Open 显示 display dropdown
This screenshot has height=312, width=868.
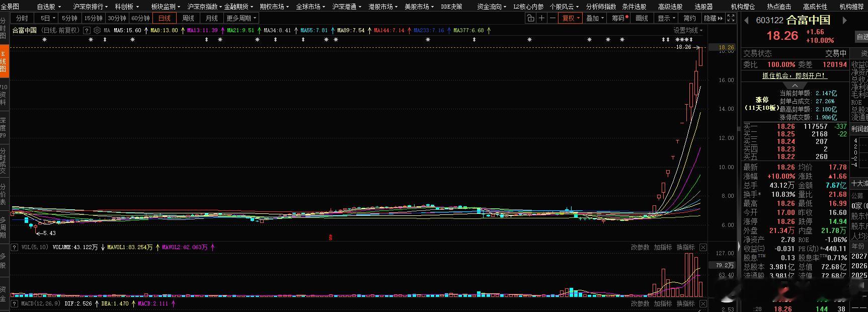tap(666, 18)
